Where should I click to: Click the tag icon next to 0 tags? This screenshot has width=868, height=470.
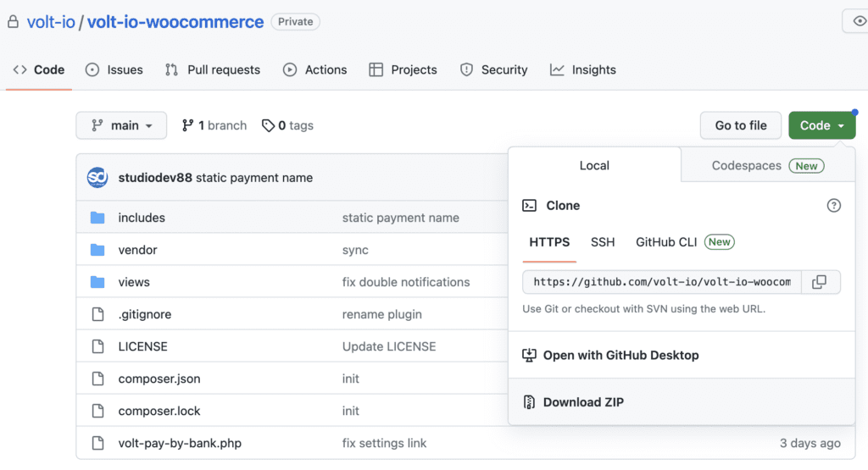pyautogui.click(x=268, y=125)
